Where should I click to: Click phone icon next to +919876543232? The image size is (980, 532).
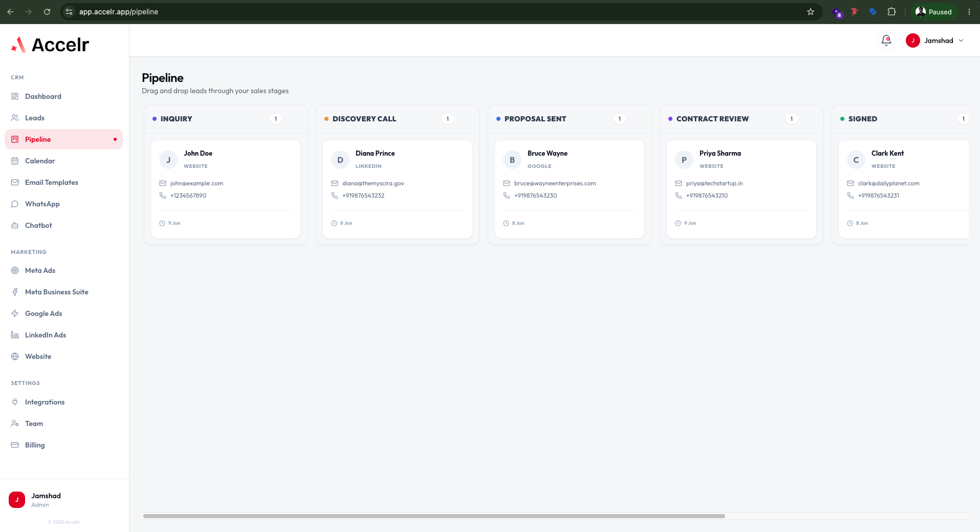[335, 196]
